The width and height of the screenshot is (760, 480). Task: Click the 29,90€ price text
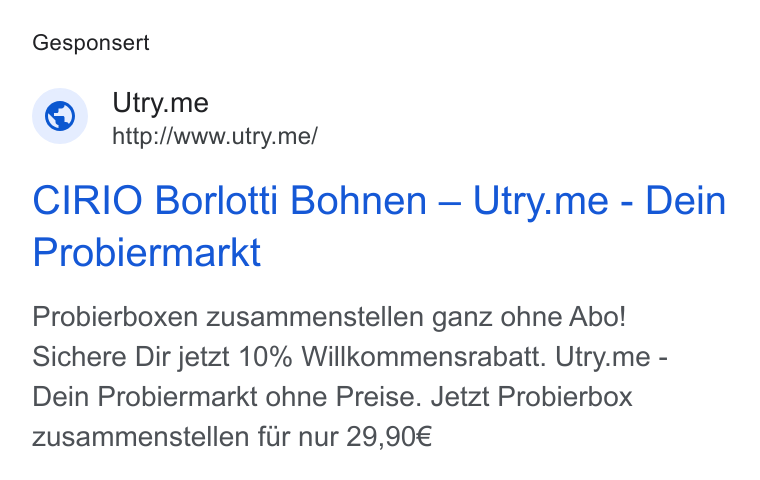click(389, 437)
